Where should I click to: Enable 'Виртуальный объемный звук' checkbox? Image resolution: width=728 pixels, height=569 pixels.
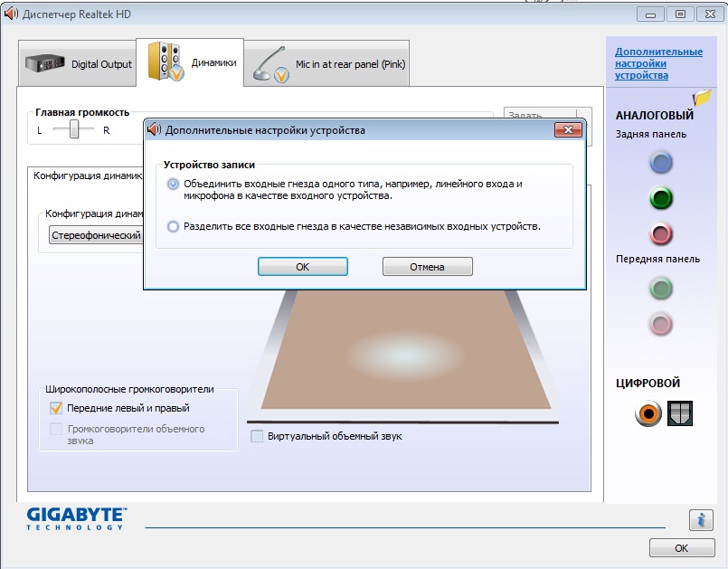[x=257, y=436]
